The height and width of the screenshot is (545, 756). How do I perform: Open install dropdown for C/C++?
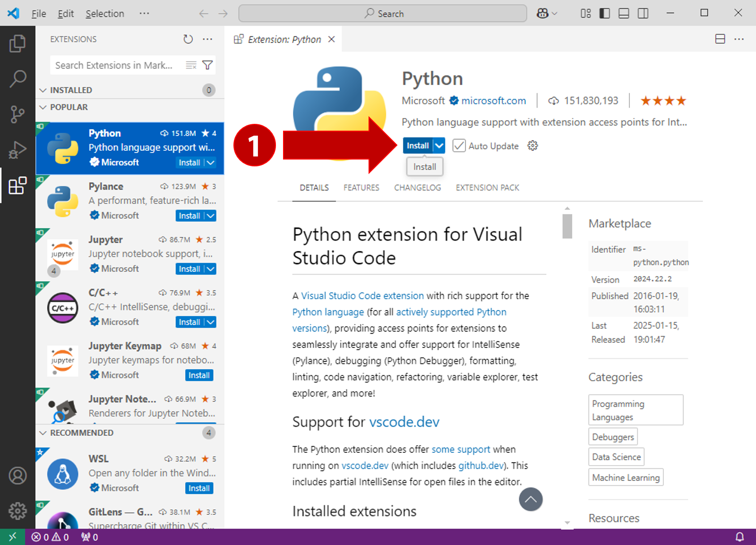point(211,322)
